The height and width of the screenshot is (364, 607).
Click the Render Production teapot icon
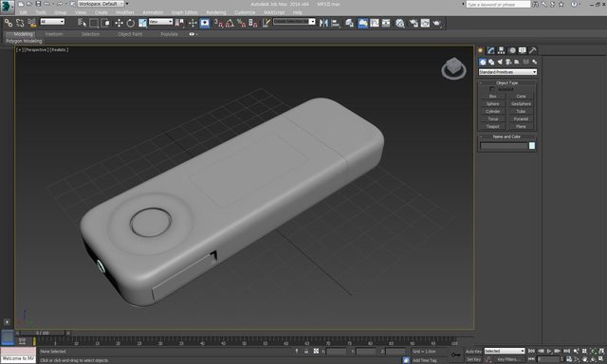pos(437,23)
